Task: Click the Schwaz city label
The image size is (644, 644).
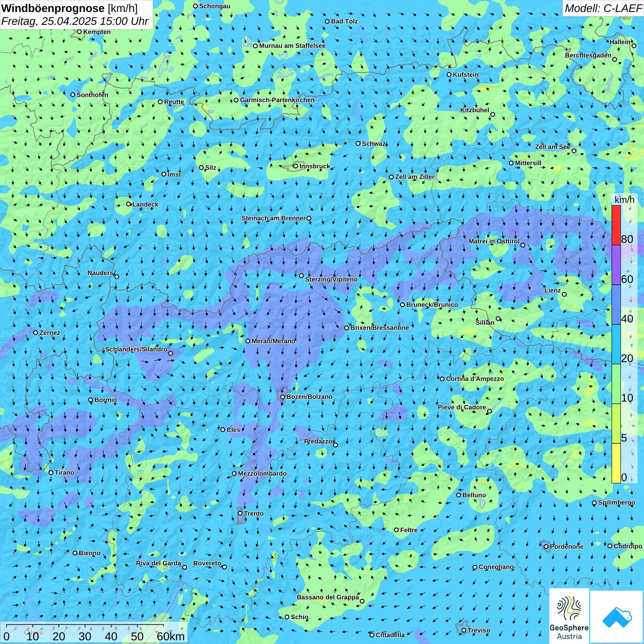Action: click(374, 144)
